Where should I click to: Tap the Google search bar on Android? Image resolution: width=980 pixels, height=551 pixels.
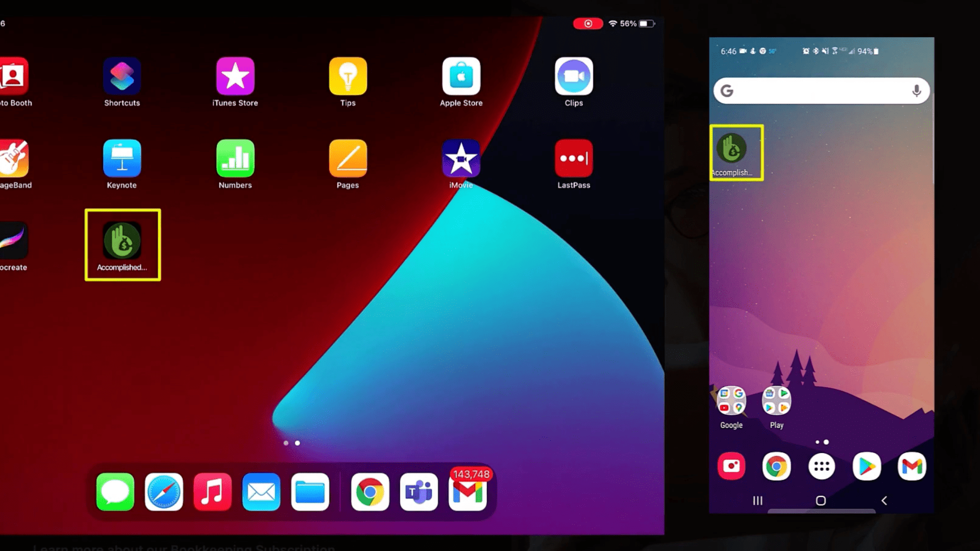pos(822,91)
